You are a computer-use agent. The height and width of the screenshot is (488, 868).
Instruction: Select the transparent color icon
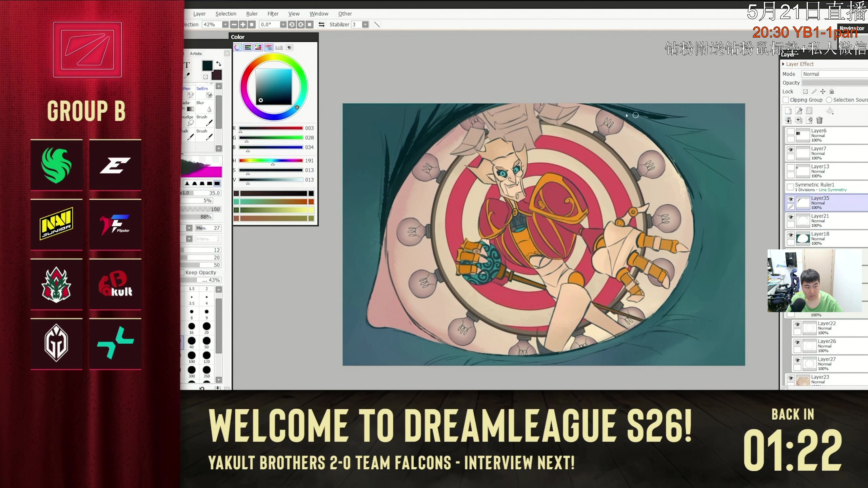[205, 77]
